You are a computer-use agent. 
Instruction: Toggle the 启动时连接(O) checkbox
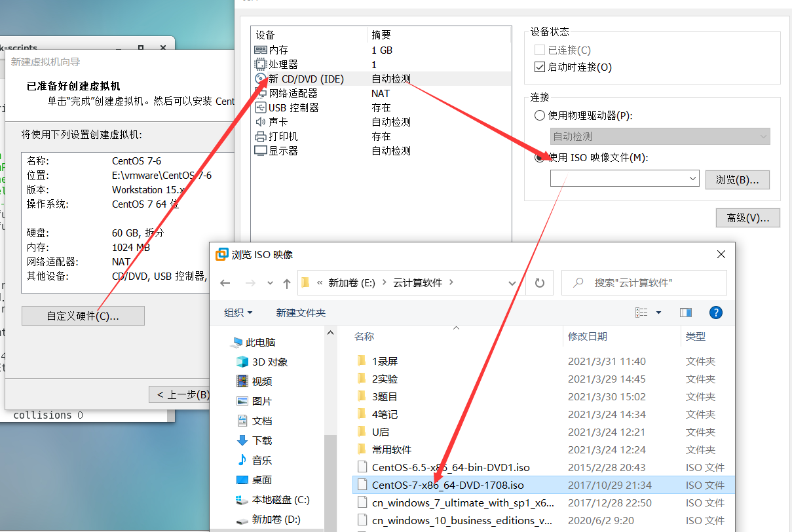point(540,67)
